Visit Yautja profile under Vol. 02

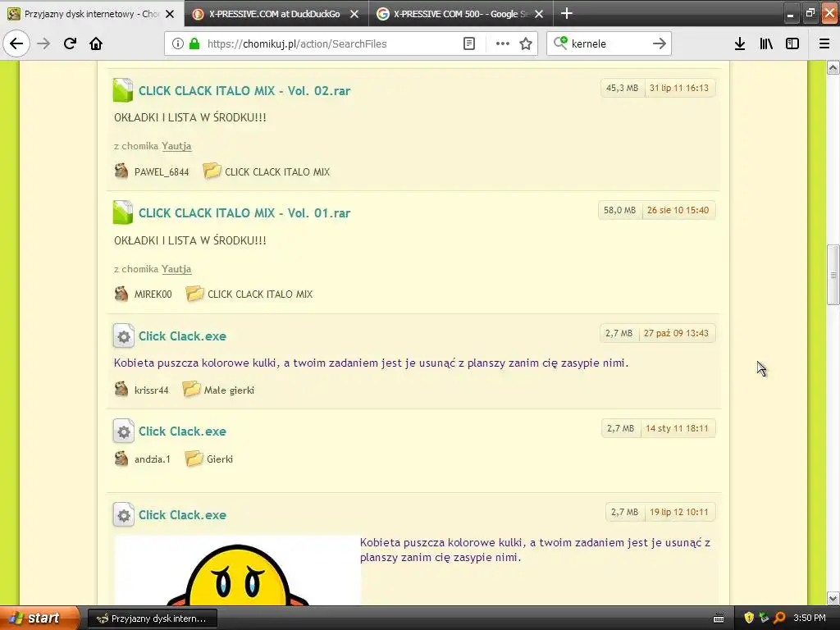coord(176,146)
